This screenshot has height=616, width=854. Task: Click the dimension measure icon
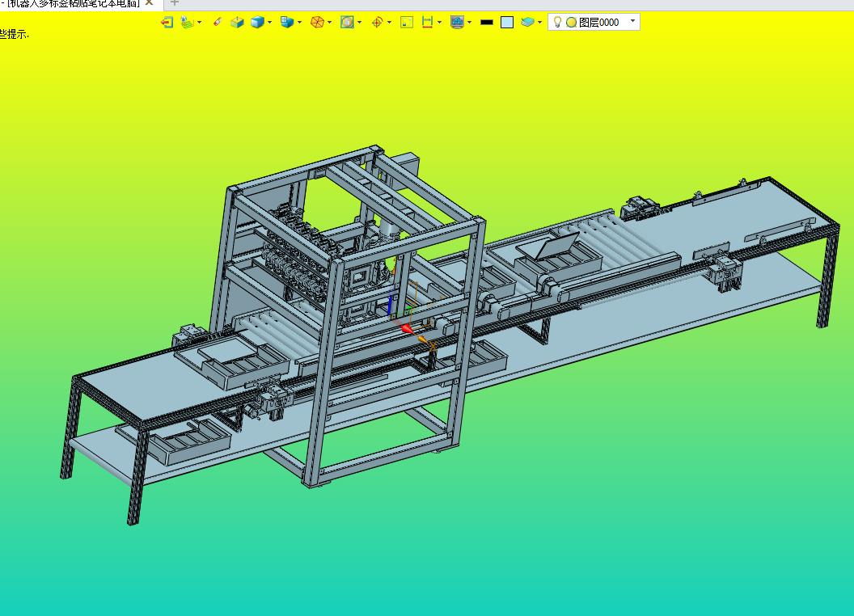coord(428,23)
